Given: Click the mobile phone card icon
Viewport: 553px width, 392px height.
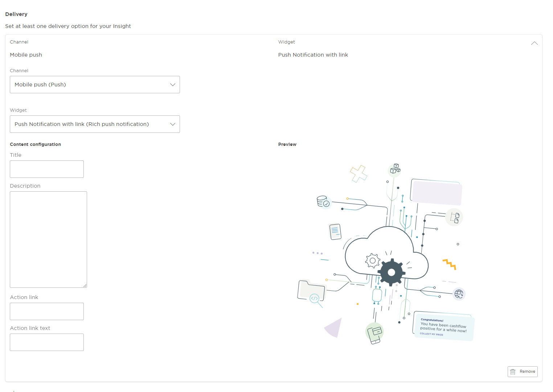Looking at the screenshot, I should click(x=374, y=333).
